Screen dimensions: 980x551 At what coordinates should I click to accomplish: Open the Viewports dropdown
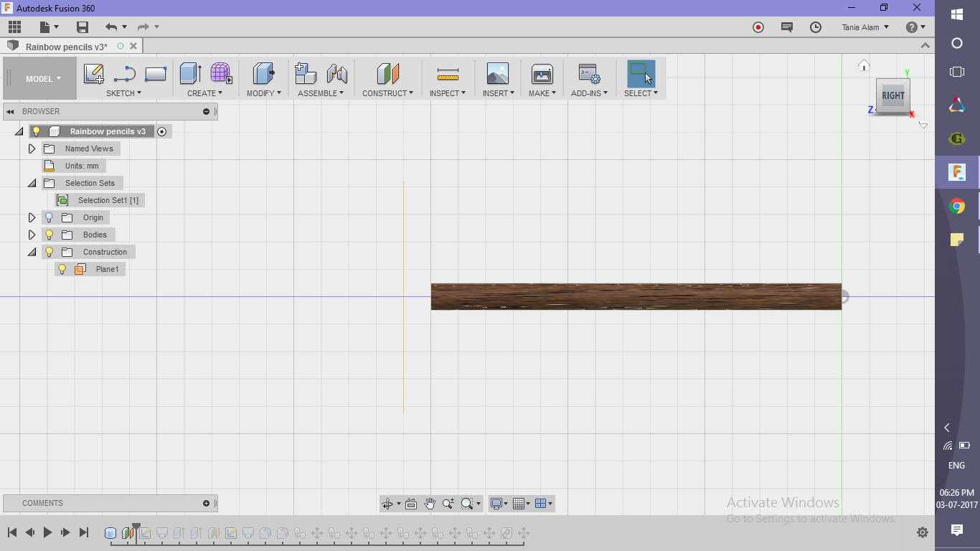coord(544,504)
